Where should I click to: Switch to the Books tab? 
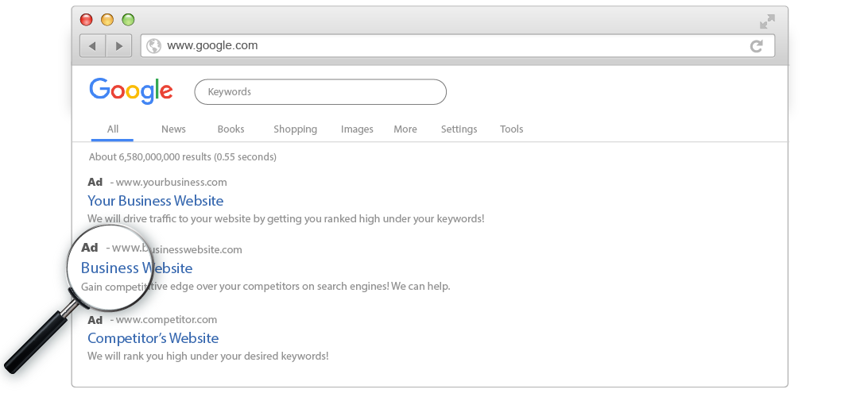click(231, 129)
